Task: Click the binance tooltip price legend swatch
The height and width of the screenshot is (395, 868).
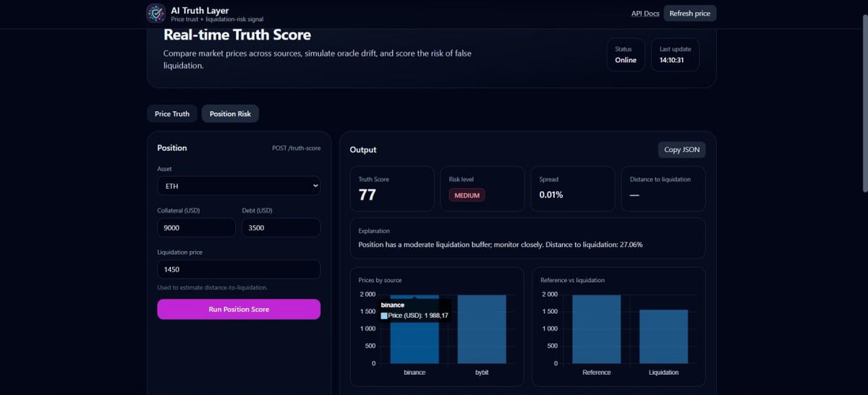Action: 384,315
